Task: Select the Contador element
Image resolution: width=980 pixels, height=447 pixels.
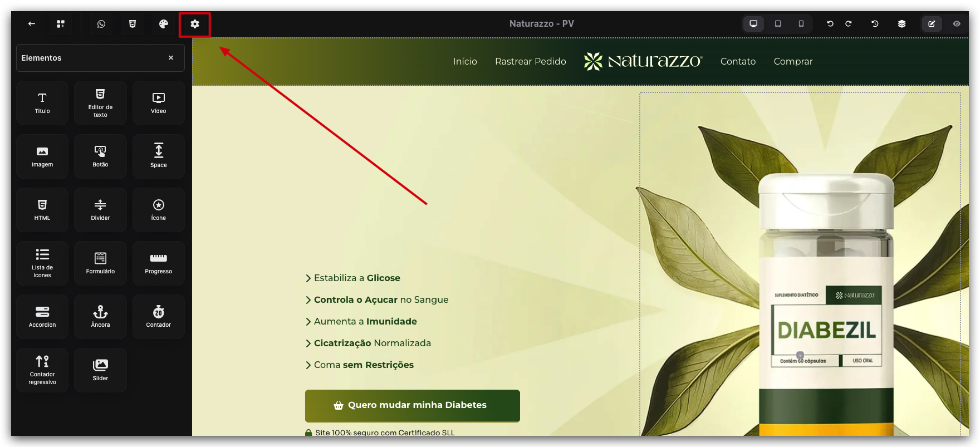Action: 159,317
